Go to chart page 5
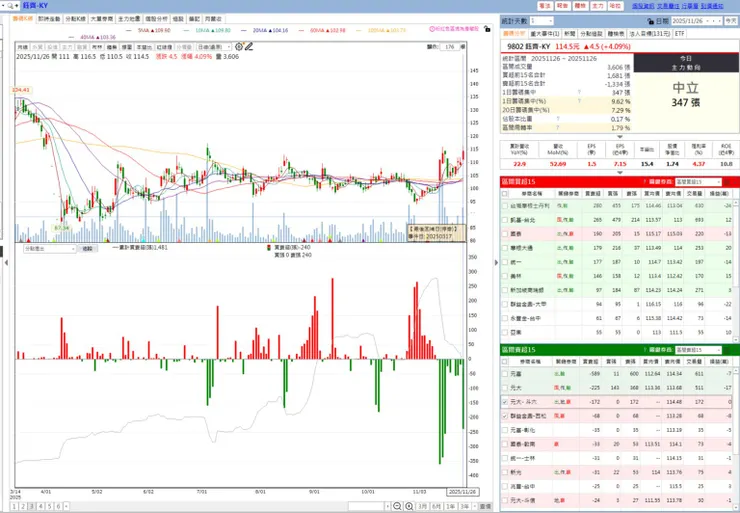The height and width of the screenshot is (513, 740). click(50, 506)
